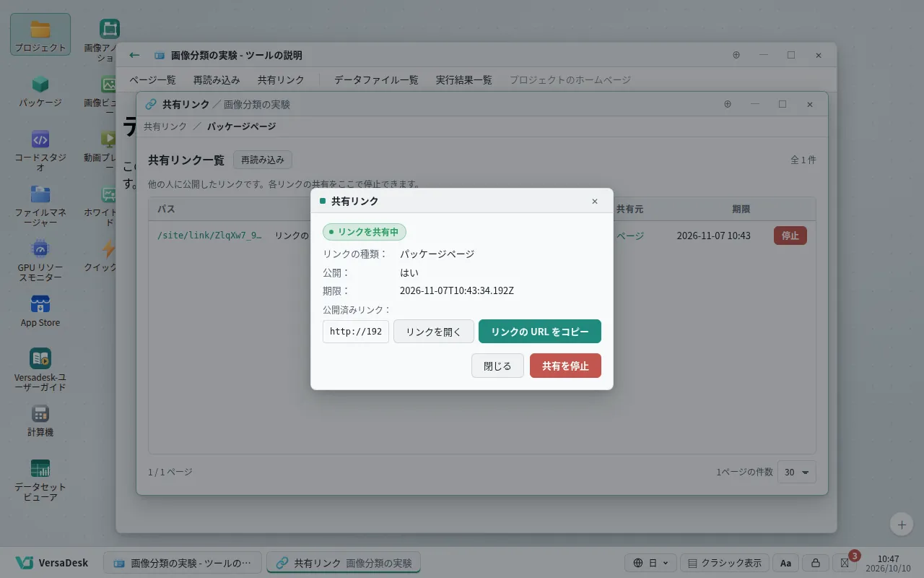Open the データファイル一覧 menu item

tap(376, 80)
